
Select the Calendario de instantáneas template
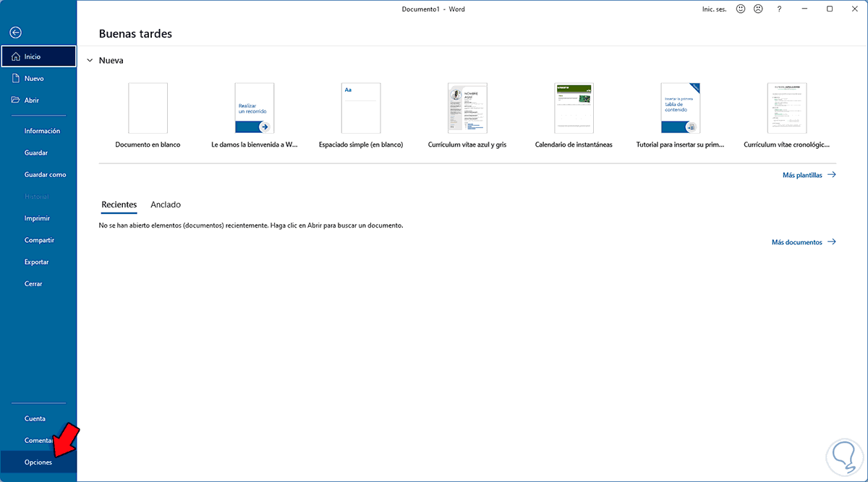(574, 108)
